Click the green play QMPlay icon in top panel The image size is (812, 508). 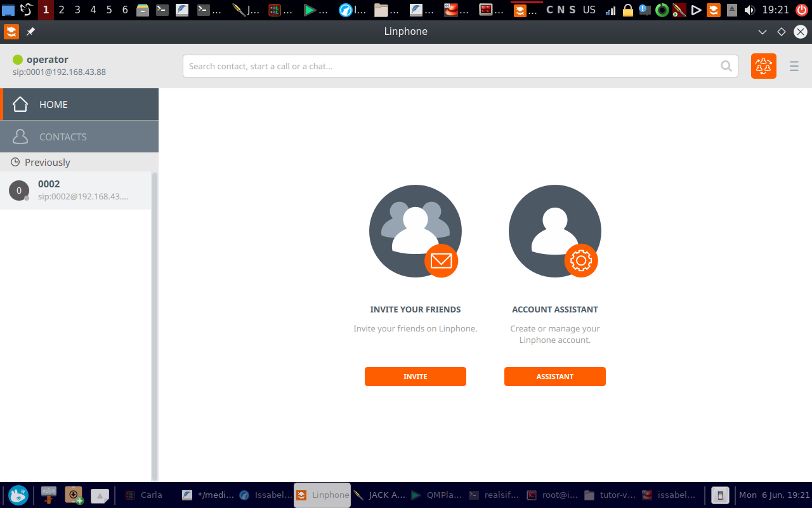coord(310,10)
